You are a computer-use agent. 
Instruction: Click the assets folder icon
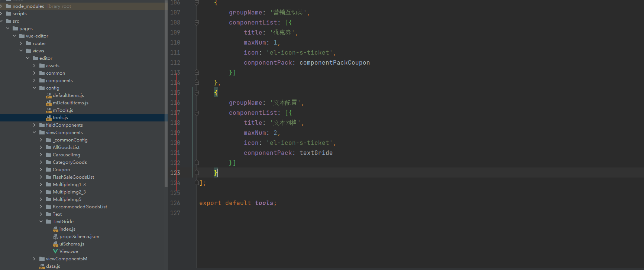tap(42, 66)
